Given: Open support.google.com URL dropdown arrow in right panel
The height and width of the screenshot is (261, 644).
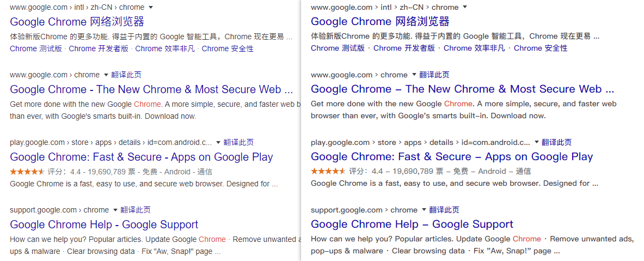Looking at the screenshot, I should point(424,210).
